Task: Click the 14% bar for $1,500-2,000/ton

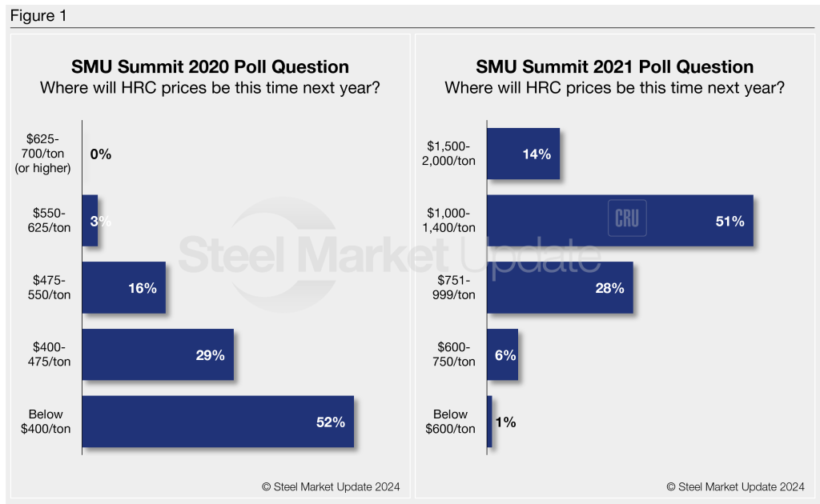Action: pyautogui.click(x=523, y=154)
